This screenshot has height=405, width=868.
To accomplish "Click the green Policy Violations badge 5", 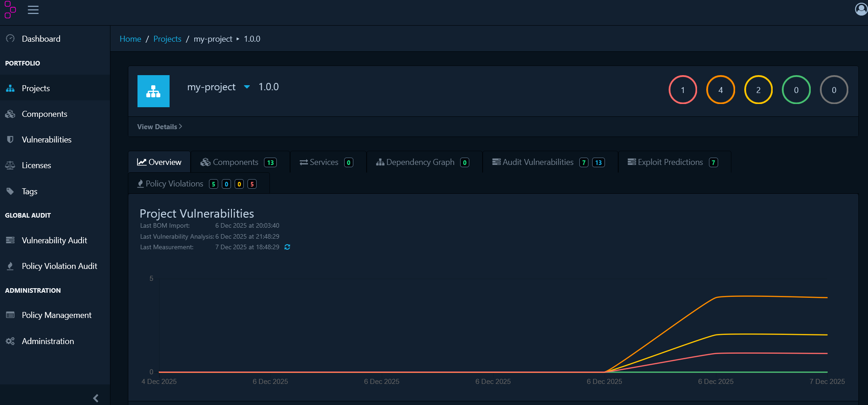I will coord(214,184).
